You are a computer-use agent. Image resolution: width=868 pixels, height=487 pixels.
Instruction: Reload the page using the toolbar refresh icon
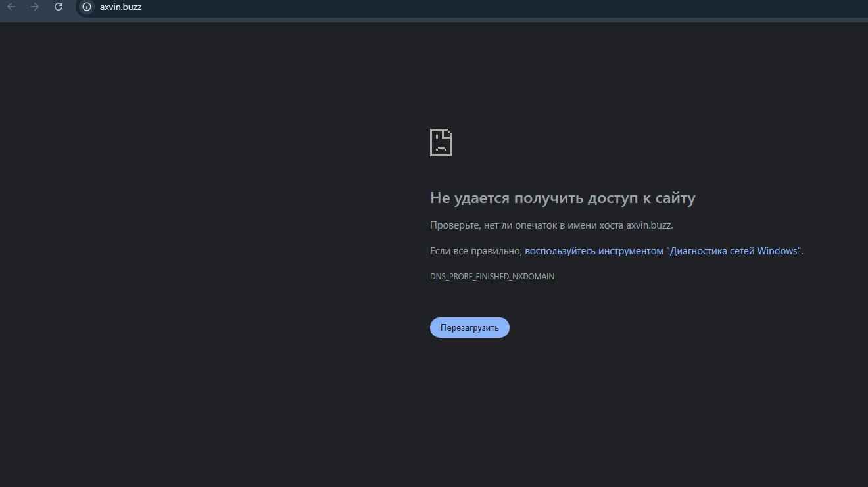[59, 7]
